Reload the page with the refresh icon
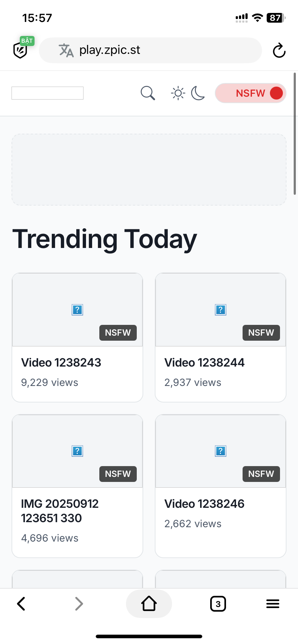This screenshot has height=644, width=298. pos(279,50)
